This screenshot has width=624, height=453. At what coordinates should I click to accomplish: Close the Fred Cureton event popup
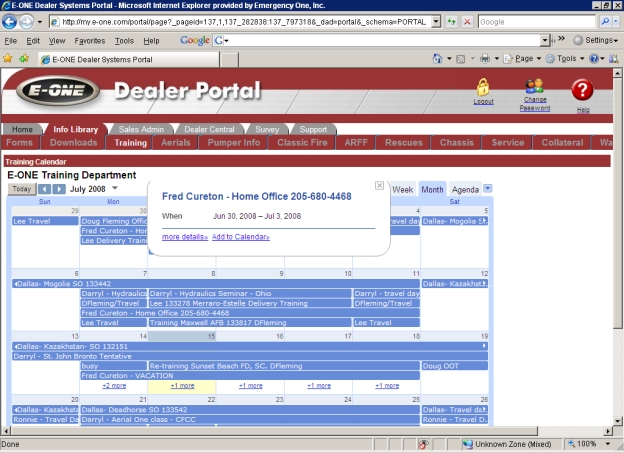click(x=379, y=185)
